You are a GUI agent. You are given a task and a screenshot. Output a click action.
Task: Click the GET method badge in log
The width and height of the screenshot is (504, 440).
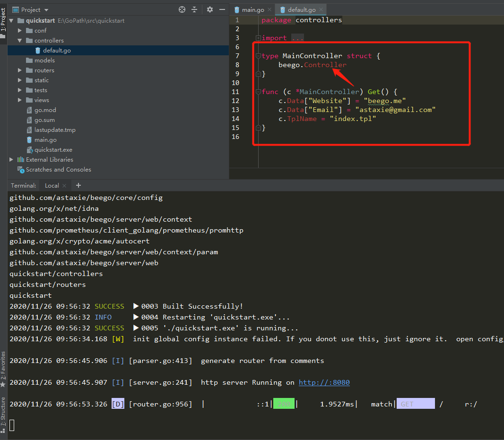point(416,404)
